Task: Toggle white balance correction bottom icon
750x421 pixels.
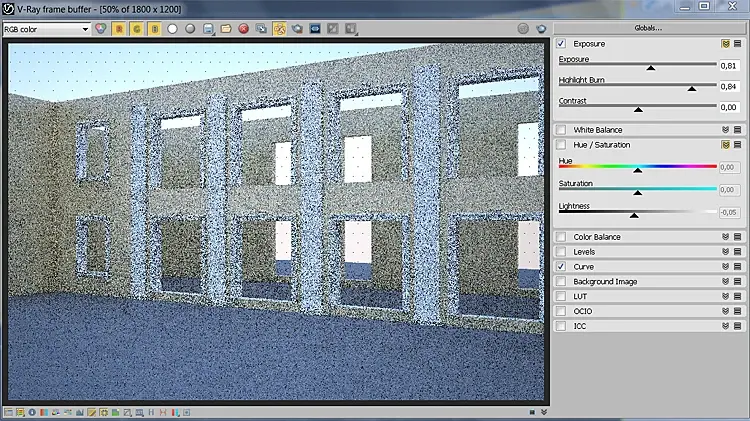Action: tap(44, 412)
